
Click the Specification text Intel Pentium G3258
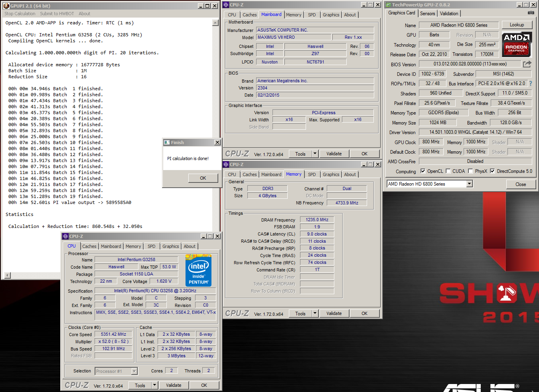point(155,291)
